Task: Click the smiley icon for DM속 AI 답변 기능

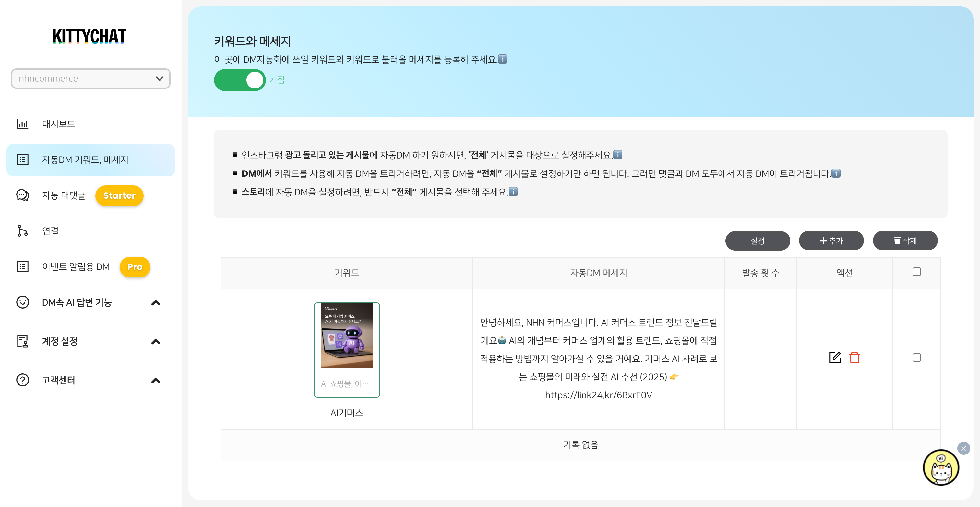Action: coord(23,302)
